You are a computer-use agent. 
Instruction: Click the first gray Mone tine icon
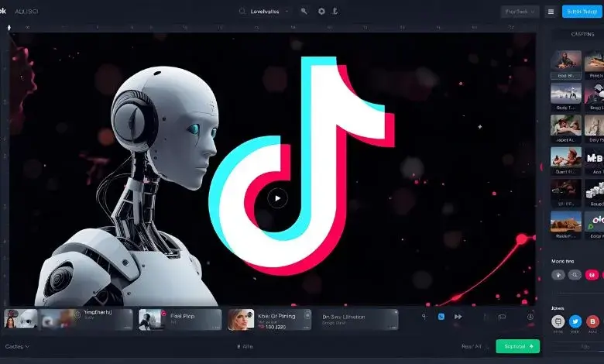pos(558,275)
